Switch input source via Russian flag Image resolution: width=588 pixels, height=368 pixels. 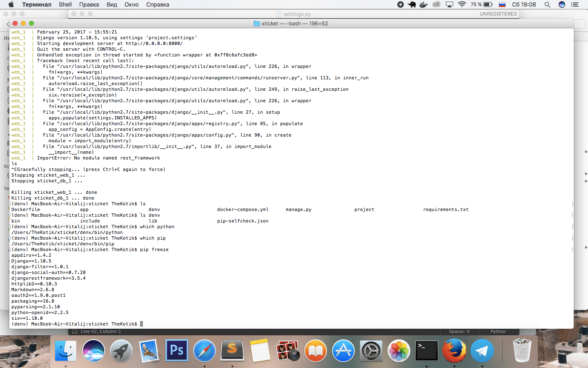point(503,4)
